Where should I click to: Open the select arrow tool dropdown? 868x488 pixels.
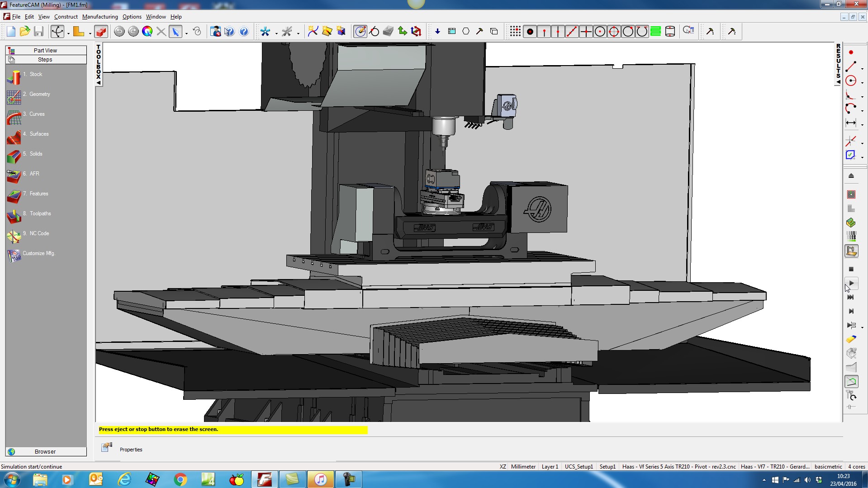click(186, 33)
